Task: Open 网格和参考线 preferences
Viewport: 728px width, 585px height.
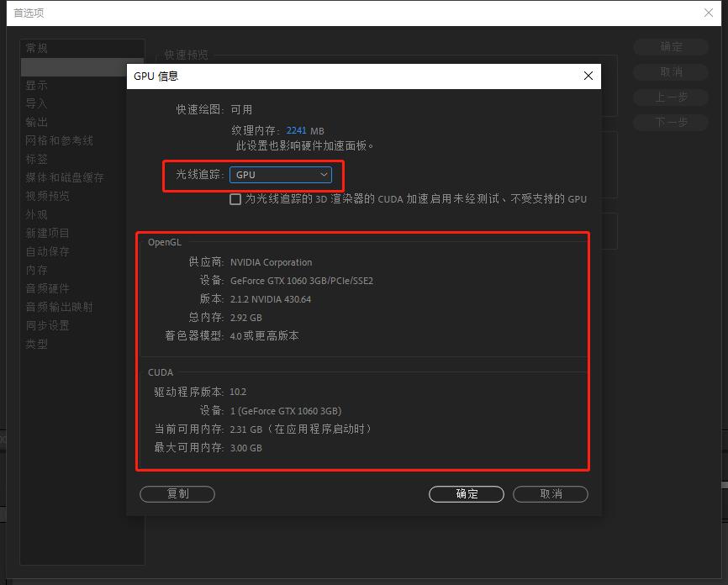Action: coord(56,140)
